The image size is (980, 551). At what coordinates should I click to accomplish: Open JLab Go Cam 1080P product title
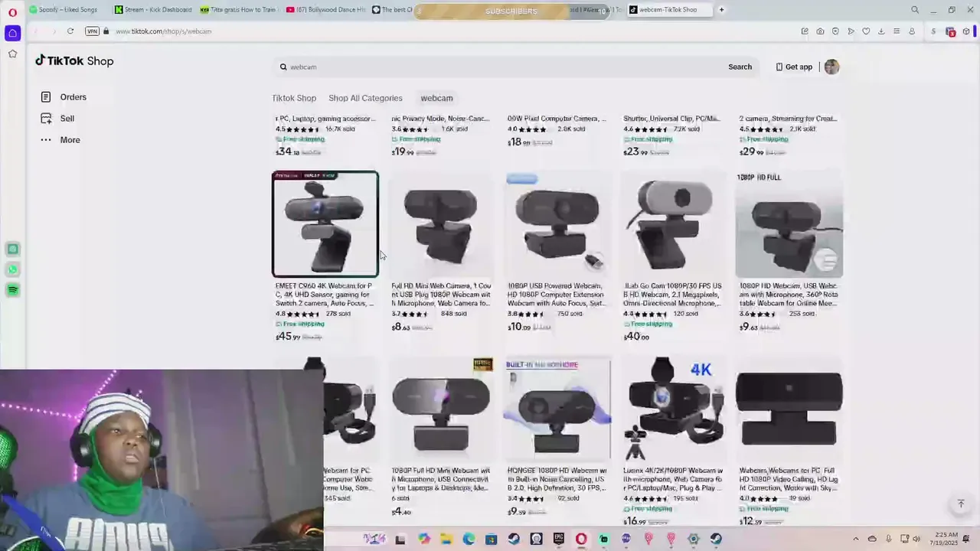(x=672, y=295)
